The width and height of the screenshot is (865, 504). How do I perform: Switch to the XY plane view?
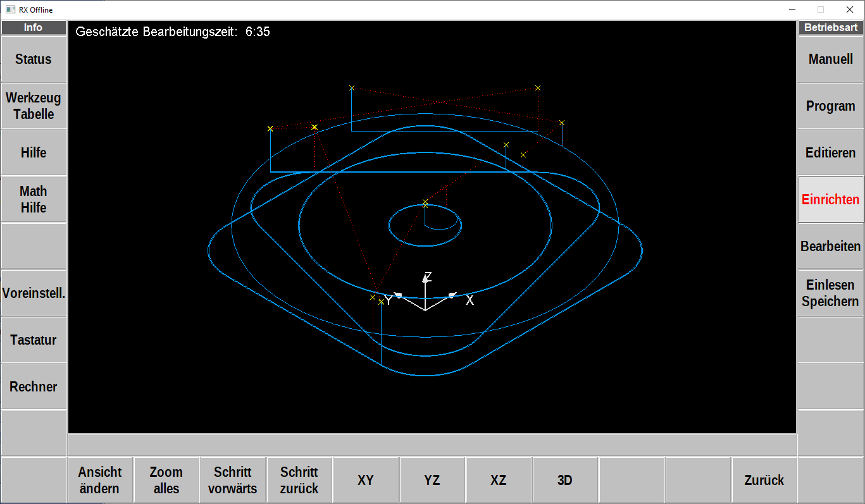(x=366, y=481)
